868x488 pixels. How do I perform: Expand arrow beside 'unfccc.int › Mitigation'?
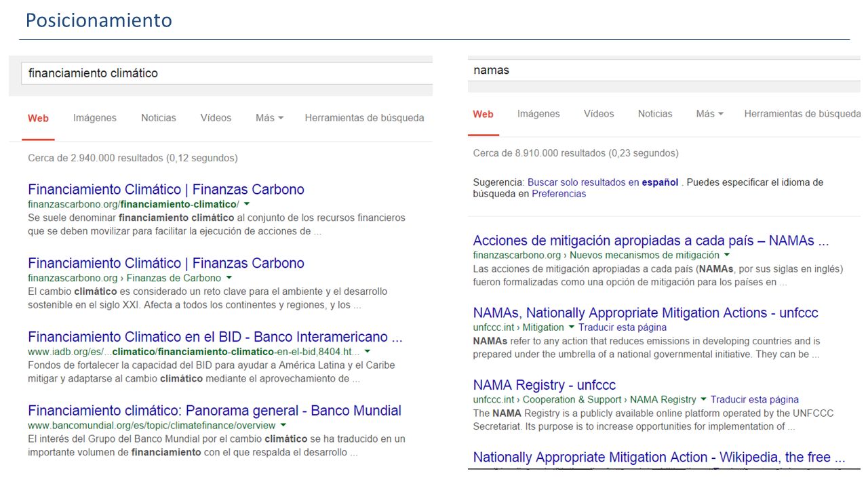pos(572,327)
